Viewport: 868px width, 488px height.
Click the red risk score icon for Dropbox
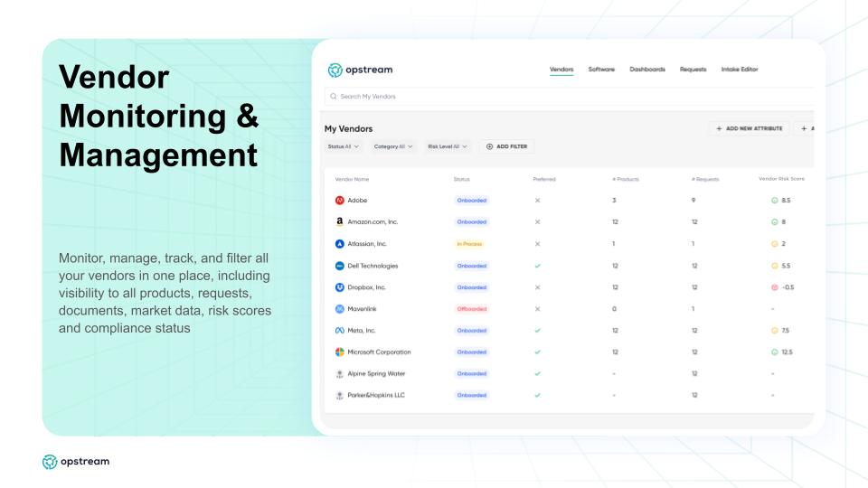775,287
